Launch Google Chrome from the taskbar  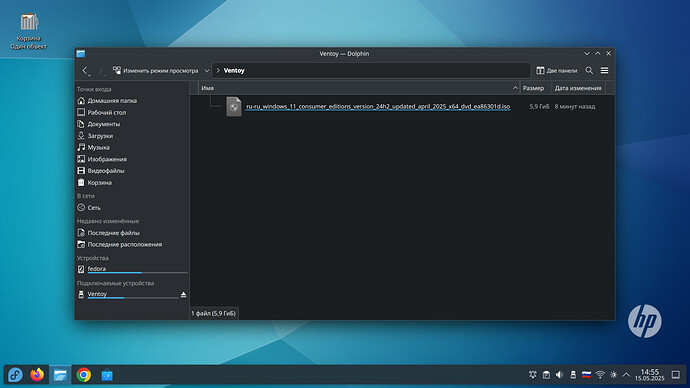84,375
